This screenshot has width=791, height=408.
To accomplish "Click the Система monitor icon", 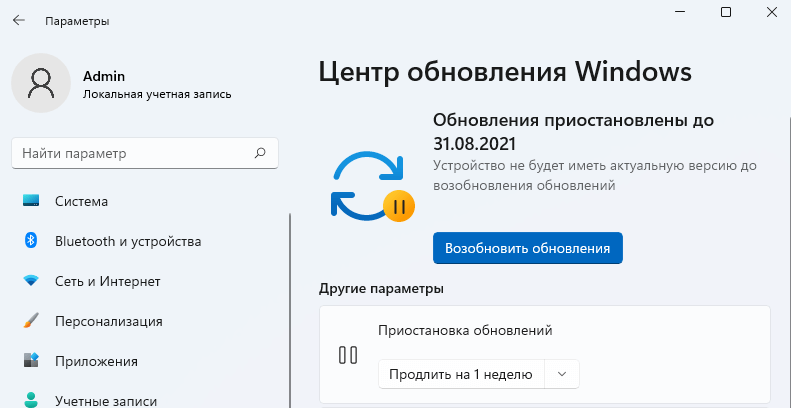I will coord(31,201).
